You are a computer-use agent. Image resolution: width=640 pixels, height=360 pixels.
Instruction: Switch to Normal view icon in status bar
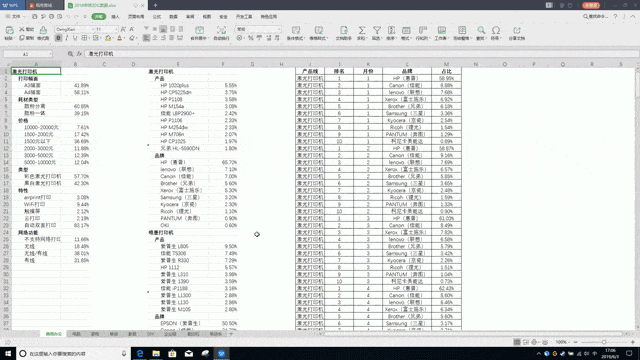coord(517,342)
